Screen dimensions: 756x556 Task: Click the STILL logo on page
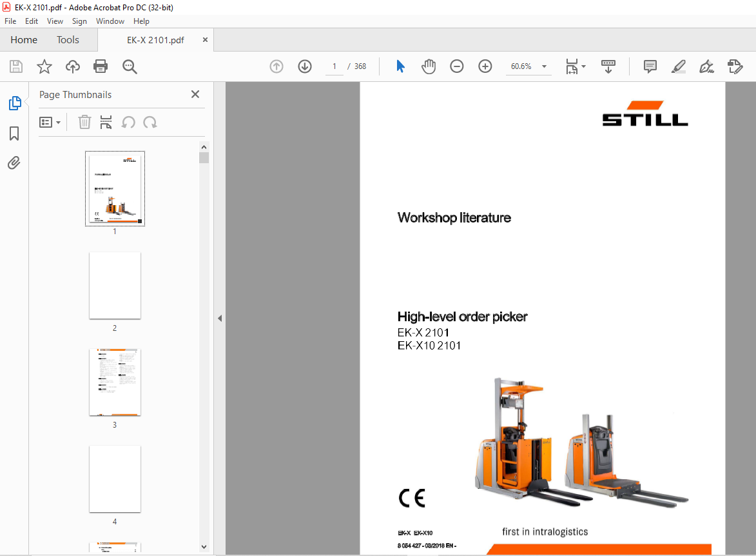(645, 114)
